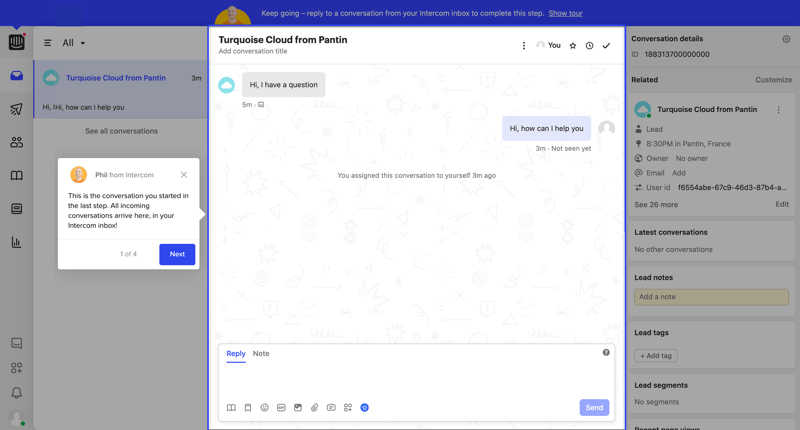Image resolution: width=800 pixels, height=430 pixels.
Task: Click Next in the Phil tour popup
Action: [x=177, y=254]
